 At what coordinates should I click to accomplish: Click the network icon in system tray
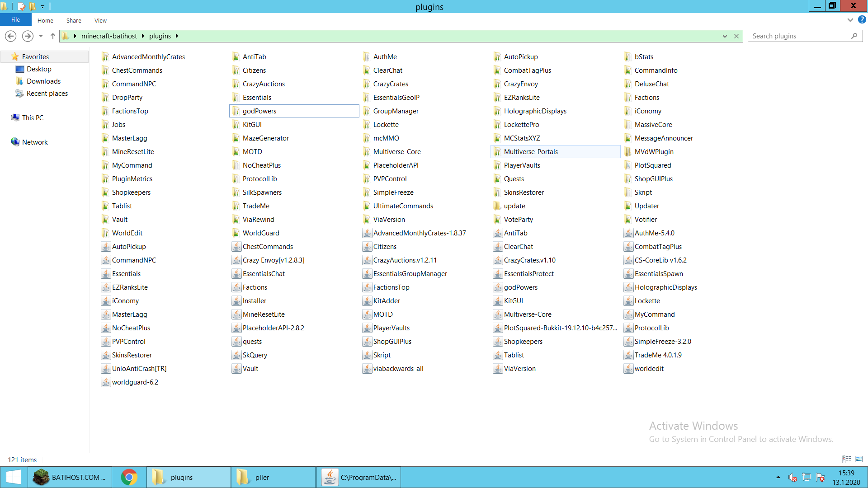tap(806, 477)
